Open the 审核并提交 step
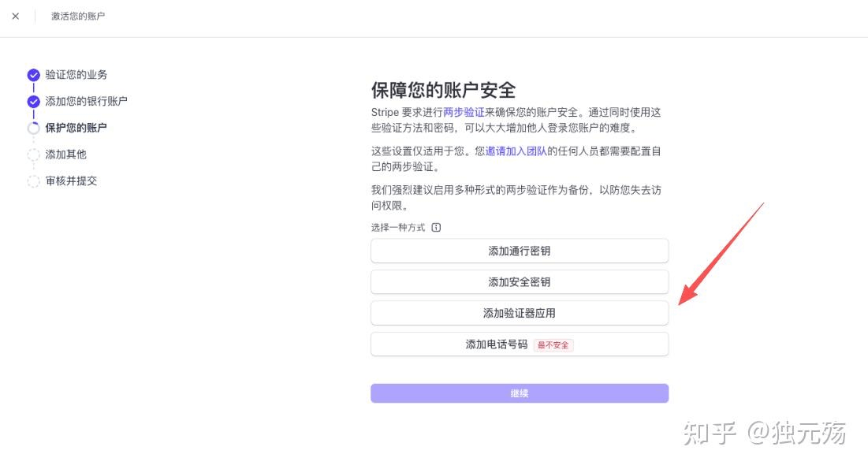Viewport: 868px width, 469px height. pyautogui.click(x=72, y=181)
